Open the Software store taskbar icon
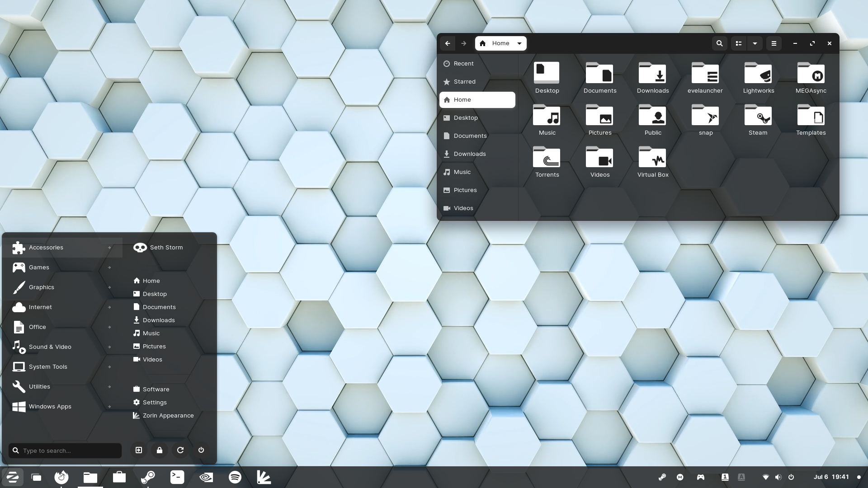This screenshot has width=868, height=488. tap(119, 477)
